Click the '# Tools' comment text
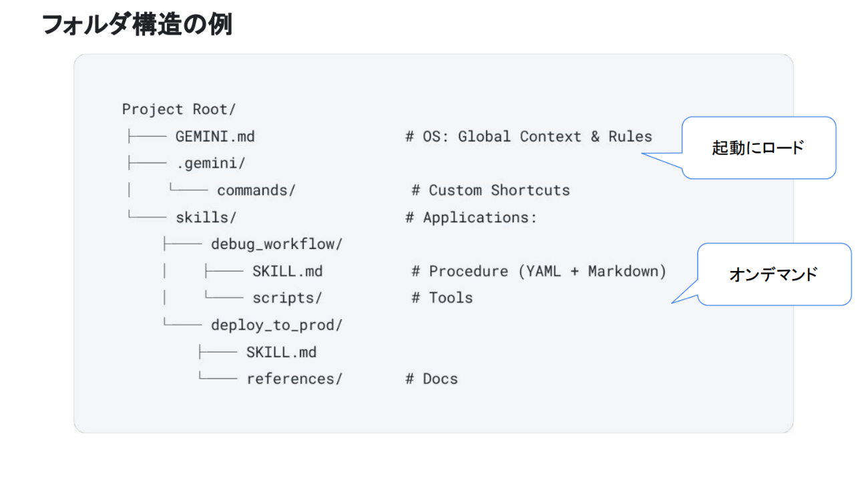The image size is (868, 488). point(442,298)
